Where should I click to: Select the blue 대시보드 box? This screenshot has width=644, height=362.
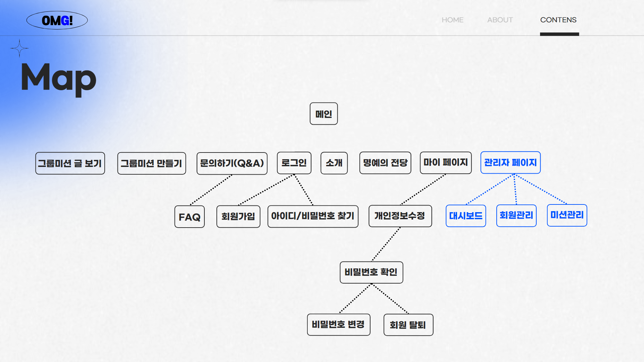coord(466,216)
